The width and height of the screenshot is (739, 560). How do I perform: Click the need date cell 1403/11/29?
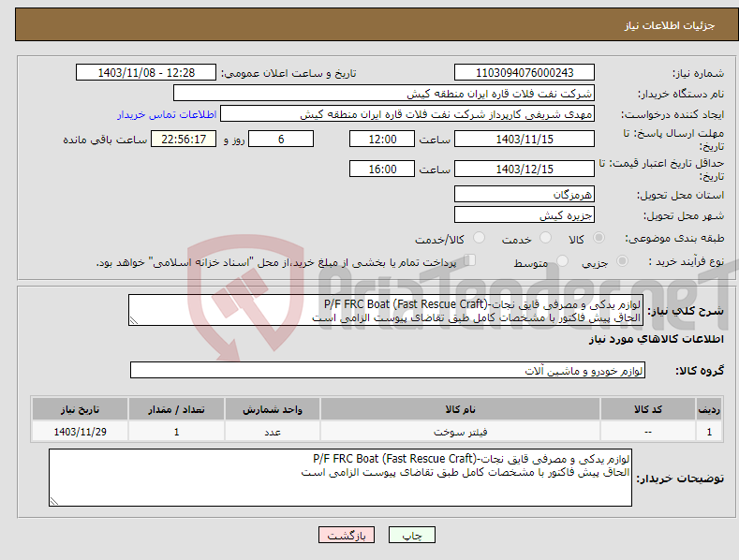(x=81, y=432)
